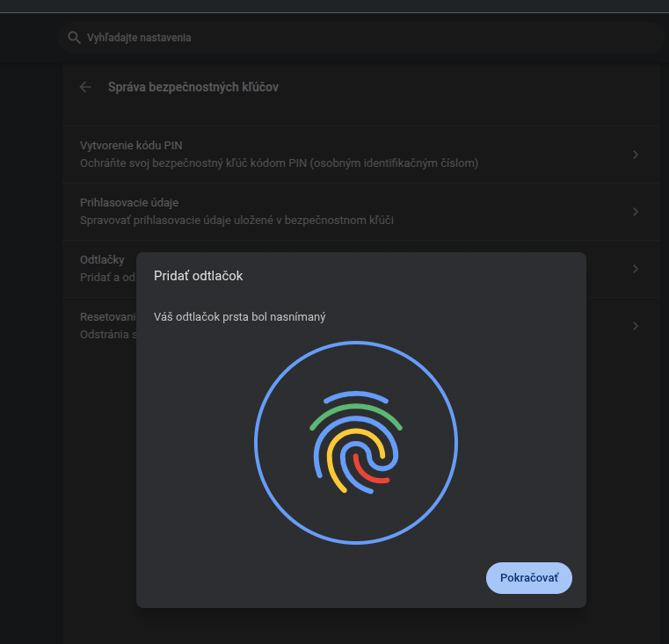Select the partially hidden Resetovanie entry
Viewport: 669px width, 644px height.
pos(107,317)
